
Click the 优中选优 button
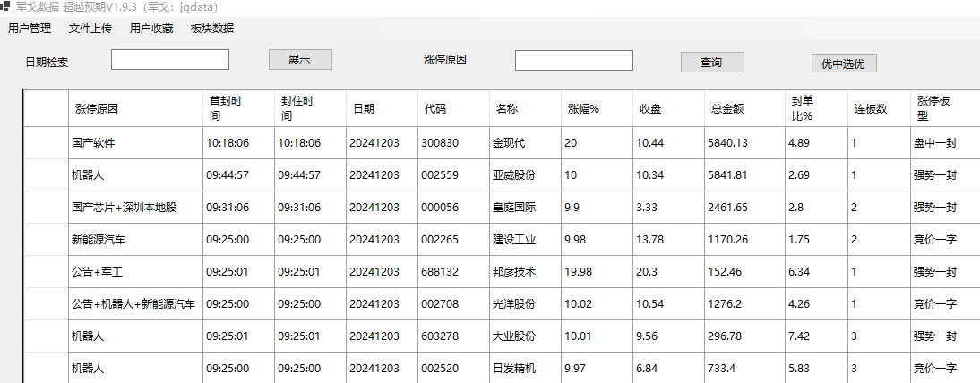[844, 64]
